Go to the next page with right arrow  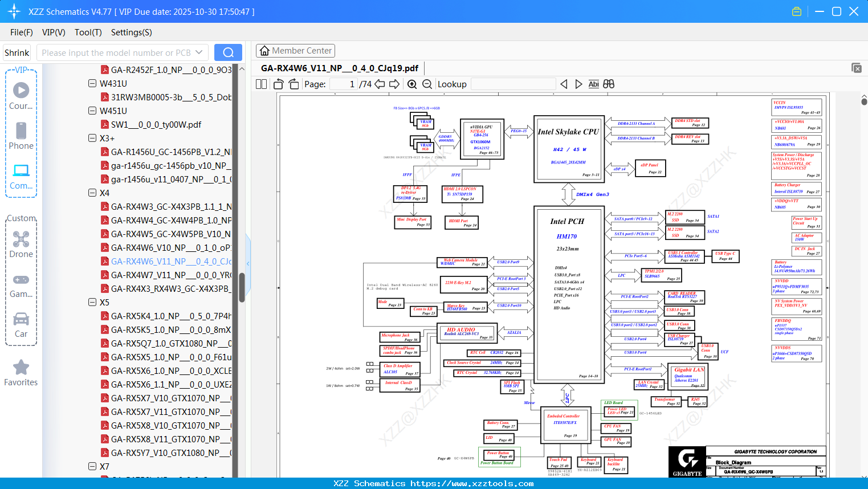click(x=394, y=84)
